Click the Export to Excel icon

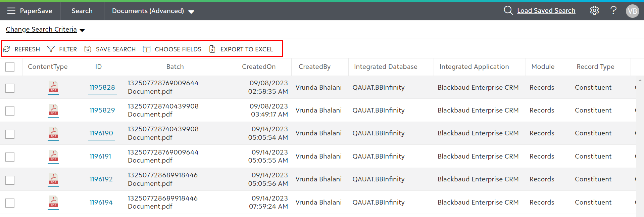tap(212, 49)
